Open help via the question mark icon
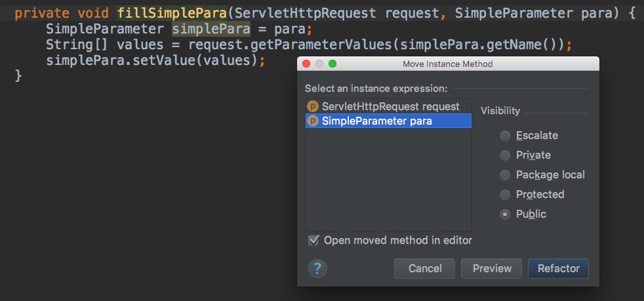 (317, 268)
